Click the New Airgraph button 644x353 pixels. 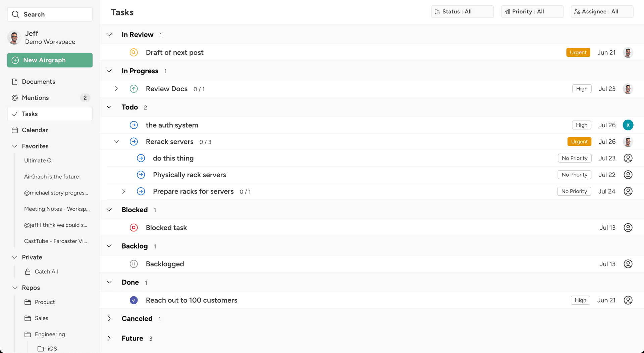click(50, 60)
